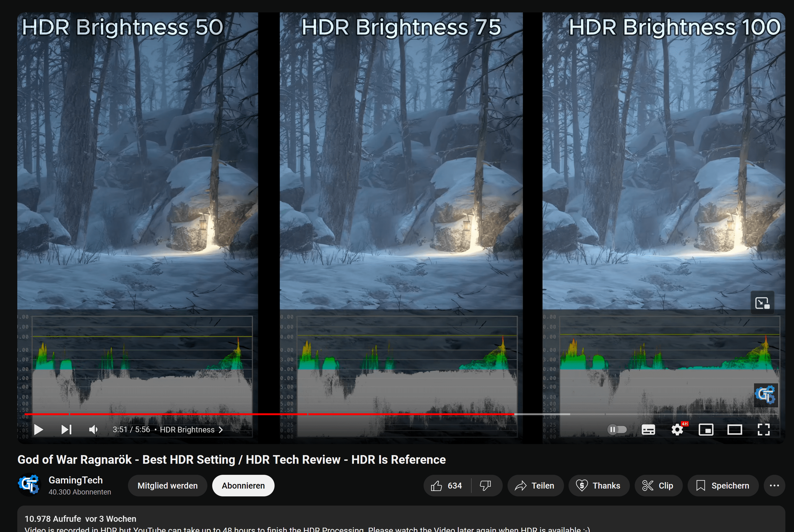794x532 pixels.
Task: Enable theater mode
Action: pyautogui.click(x=735, y=430)
